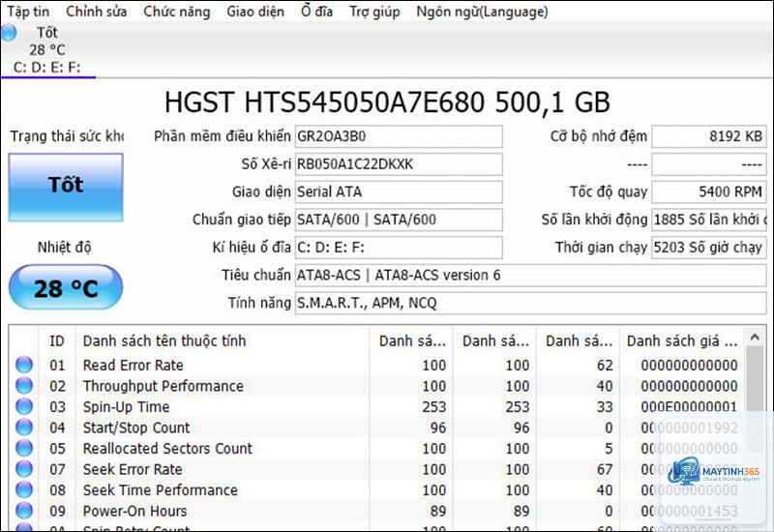Click the Danh sách giá column header
774x532 pixels.
click(x=682, y=341)
